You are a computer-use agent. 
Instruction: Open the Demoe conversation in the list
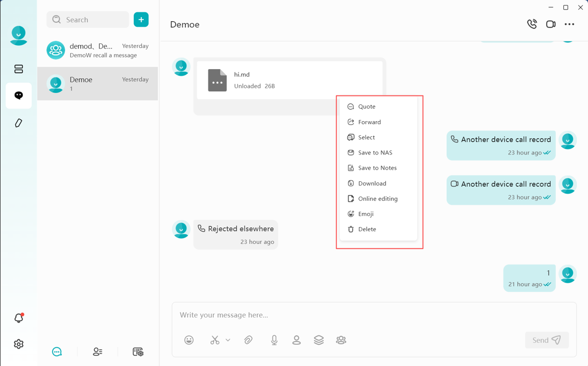pos(97,83)
